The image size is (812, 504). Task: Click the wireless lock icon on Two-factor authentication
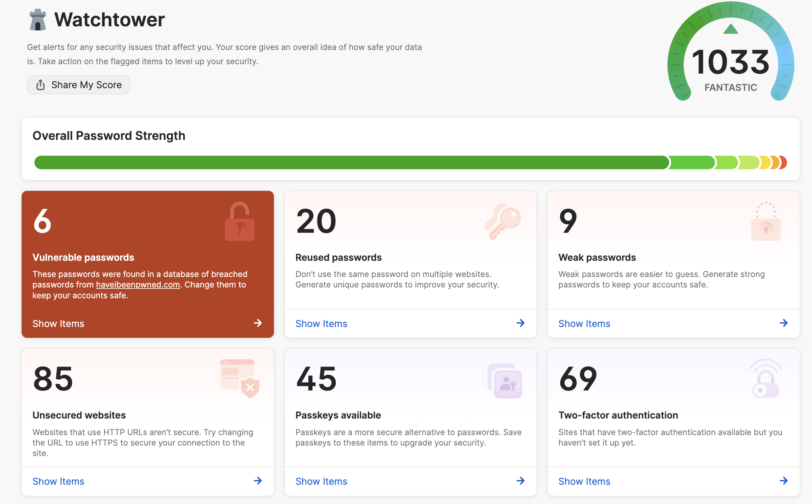[766, 378]
